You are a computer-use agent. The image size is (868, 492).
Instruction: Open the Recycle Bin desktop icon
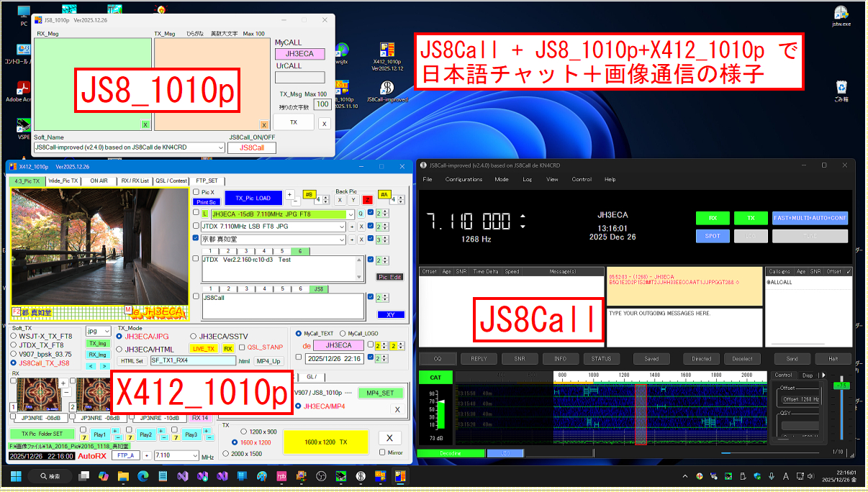[841, 89]
